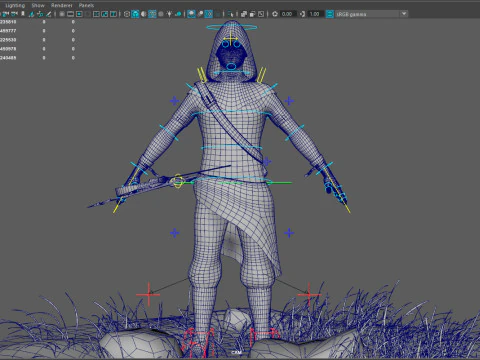
Task: Select the right red foot pole-vector cross
Action: click(309, 295)
